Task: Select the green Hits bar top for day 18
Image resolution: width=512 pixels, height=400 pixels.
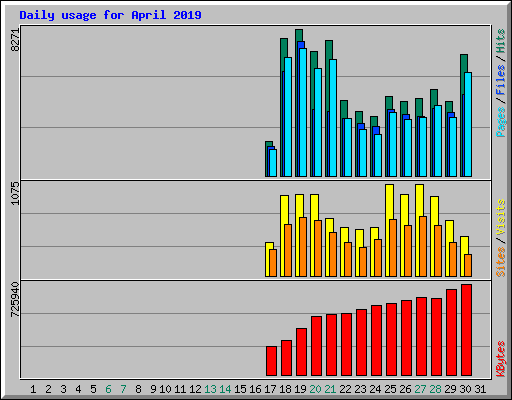Action: pyautogui.click(x=284, y=48)
